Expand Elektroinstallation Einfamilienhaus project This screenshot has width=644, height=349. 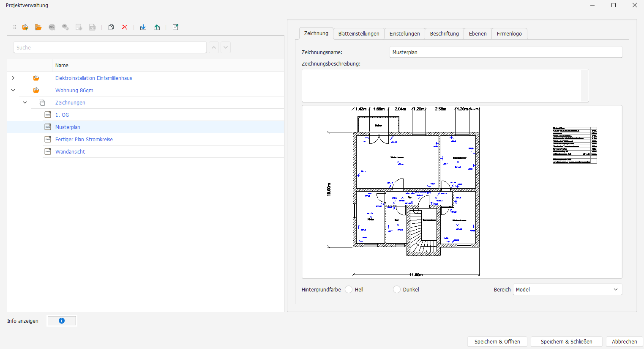click(13, 78)
